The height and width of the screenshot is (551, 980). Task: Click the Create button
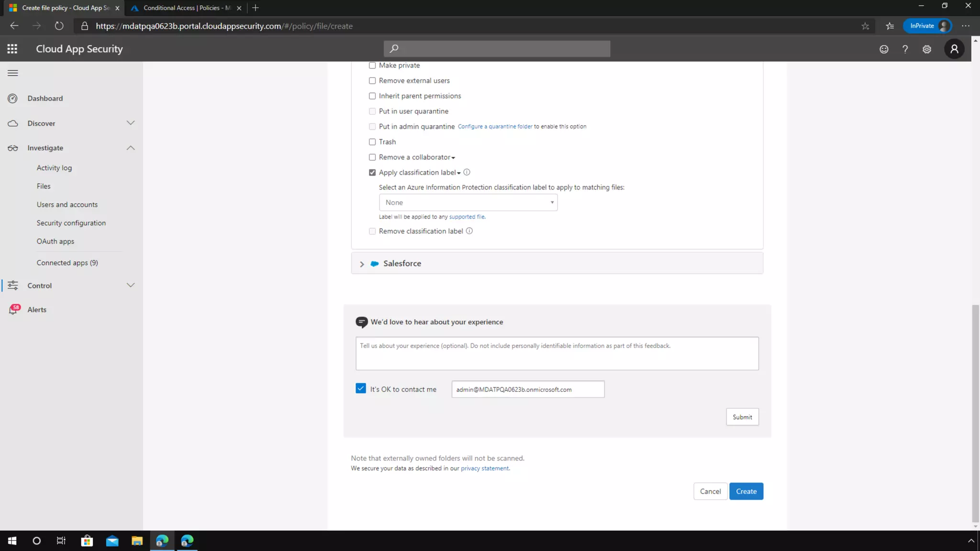746,491
